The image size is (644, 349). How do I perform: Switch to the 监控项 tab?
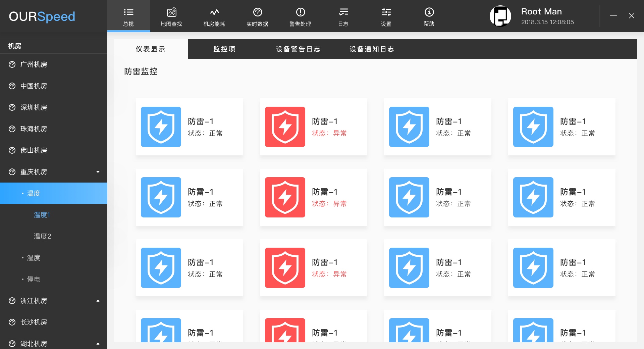(223, 49)
